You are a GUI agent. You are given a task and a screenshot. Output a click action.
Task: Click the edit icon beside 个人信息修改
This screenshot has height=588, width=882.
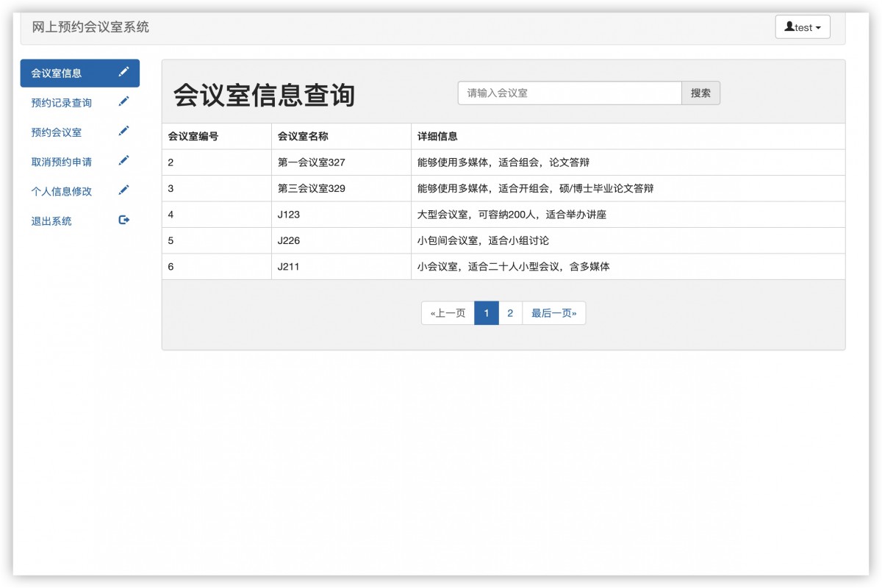(124, 190)
